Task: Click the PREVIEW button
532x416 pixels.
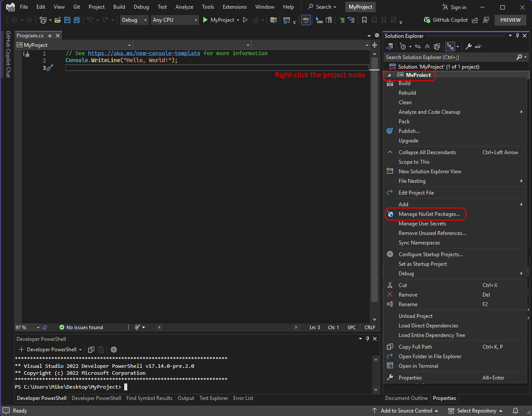Action: [x=510, y=20]
